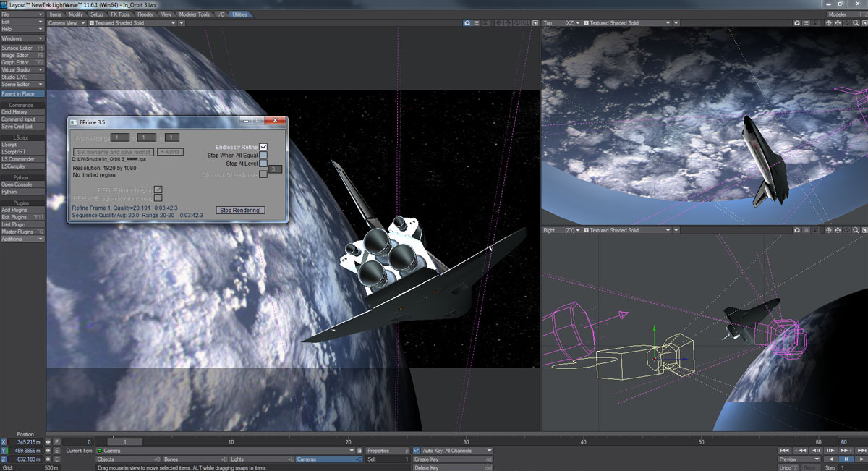Step back one frame

click(816, 451)
